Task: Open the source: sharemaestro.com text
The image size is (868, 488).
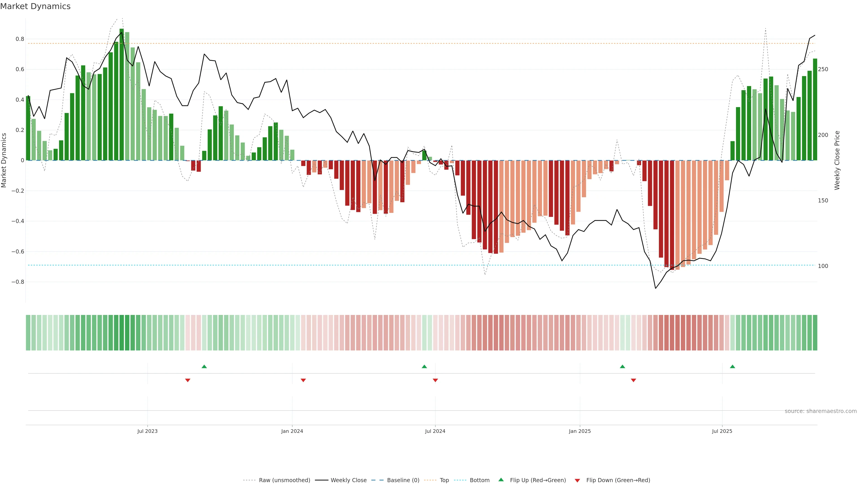Action: tap(821, 411)
